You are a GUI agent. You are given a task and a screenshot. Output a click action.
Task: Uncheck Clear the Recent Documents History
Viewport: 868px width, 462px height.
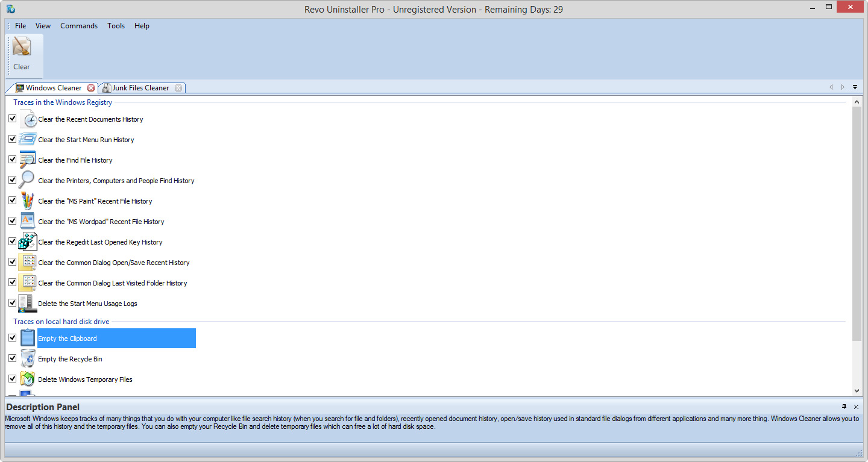(12, 119)
